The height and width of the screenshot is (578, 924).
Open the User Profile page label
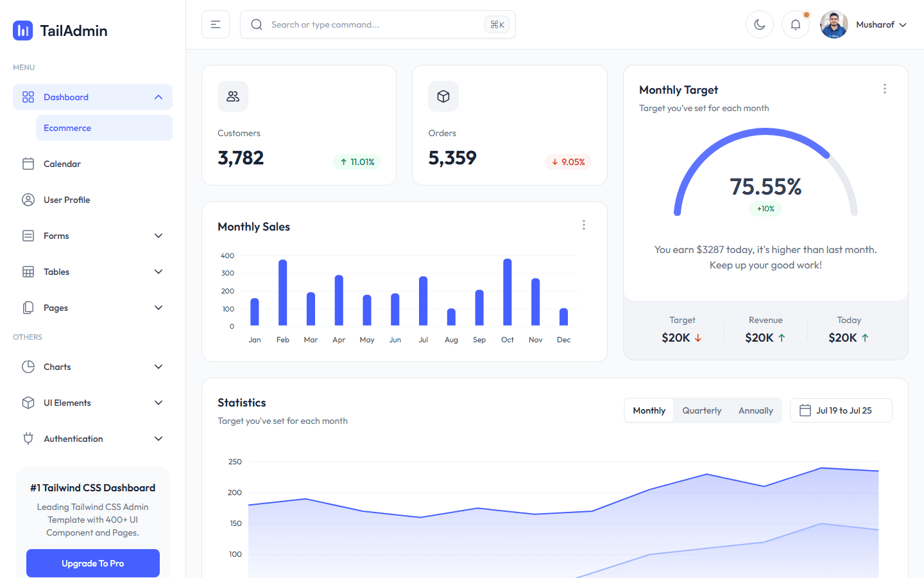pyautogui.click(x=67, y=200)
